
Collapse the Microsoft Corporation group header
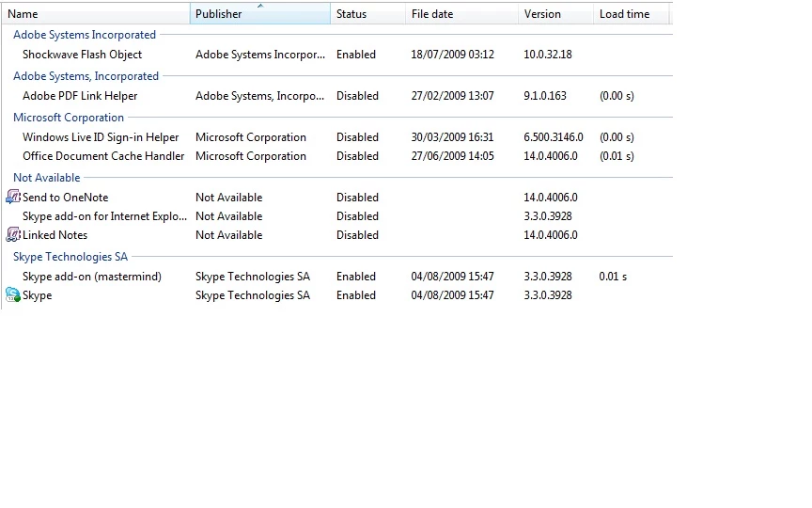69,118
